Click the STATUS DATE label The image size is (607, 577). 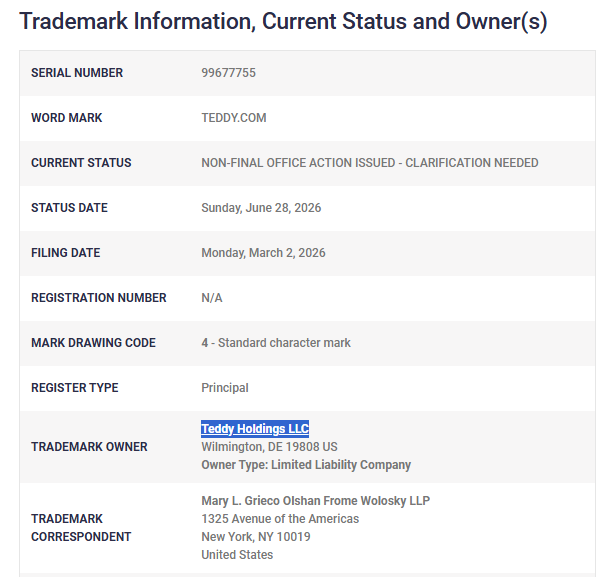(x=69, y=208)
